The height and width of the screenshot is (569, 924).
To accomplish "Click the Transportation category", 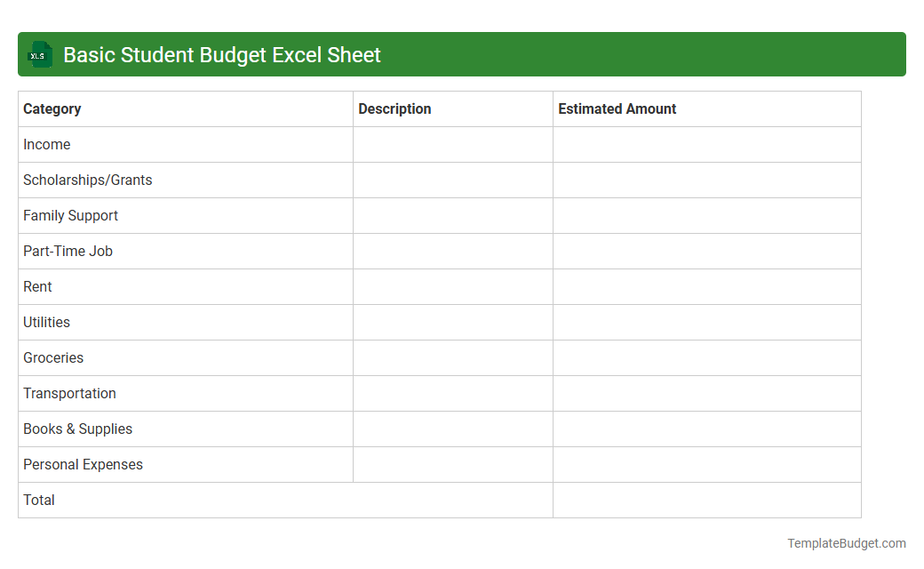I will (69, 393).
